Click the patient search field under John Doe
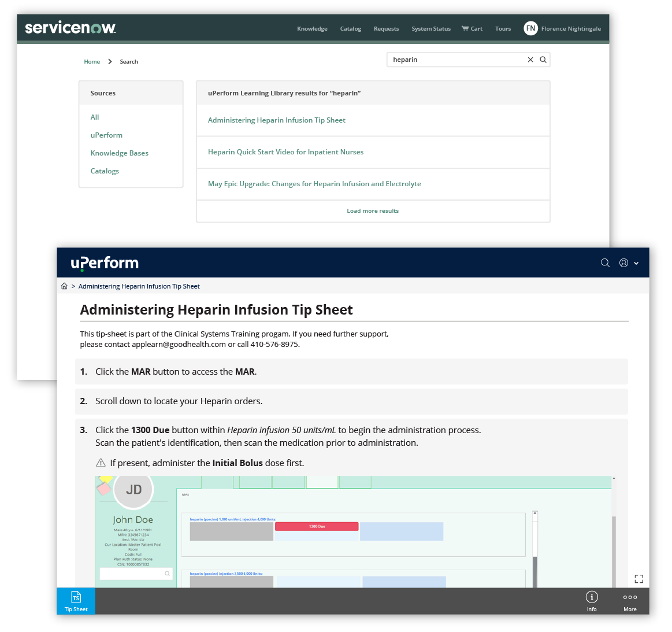Screen dimensions: 672x632 pyautogui.click(x=136, y=574)
